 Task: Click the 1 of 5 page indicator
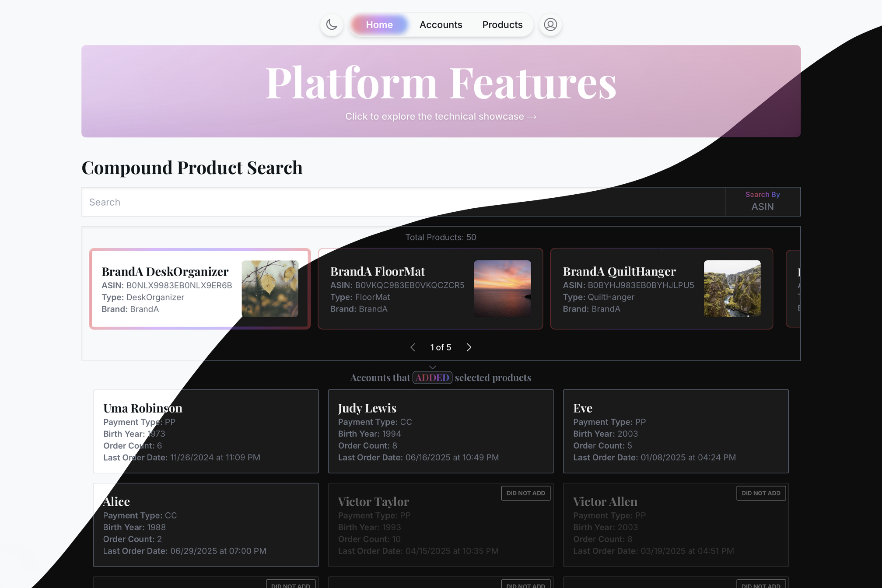441,347
